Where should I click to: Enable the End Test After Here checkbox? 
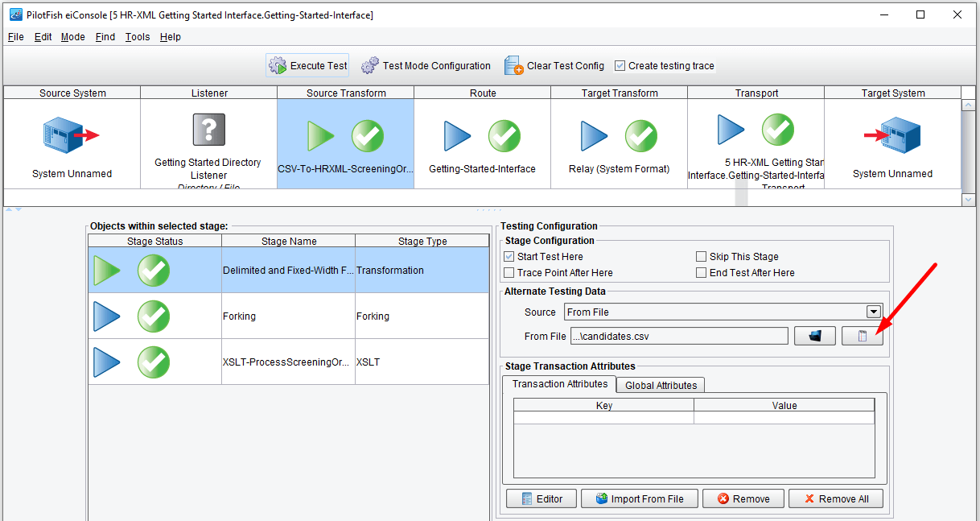tap(702, 273)
